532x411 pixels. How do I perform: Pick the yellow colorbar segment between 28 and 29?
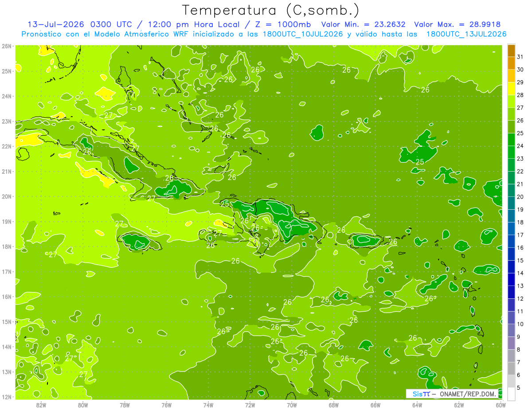[x=511, y=89]
